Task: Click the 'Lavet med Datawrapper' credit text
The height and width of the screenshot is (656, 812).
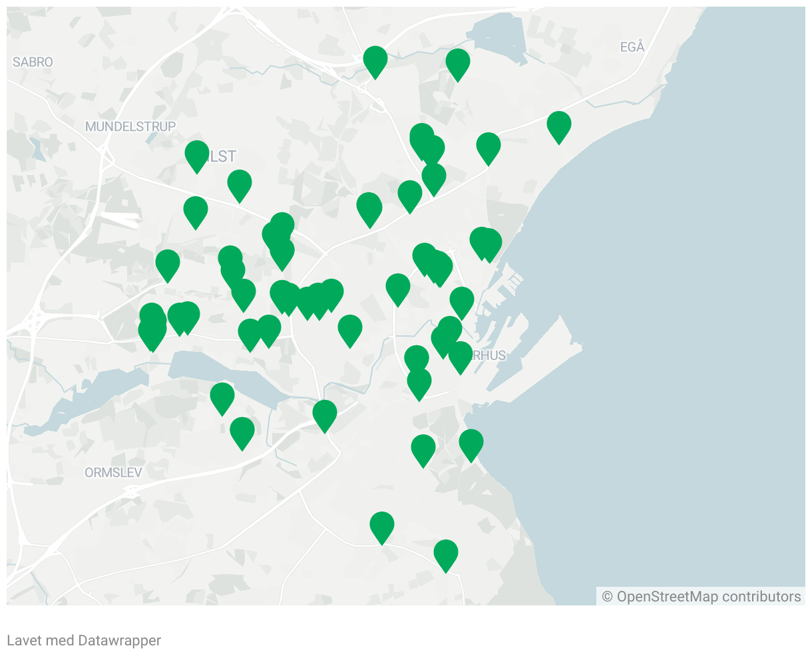Action: pyautogui.click(x=84, y=641)
